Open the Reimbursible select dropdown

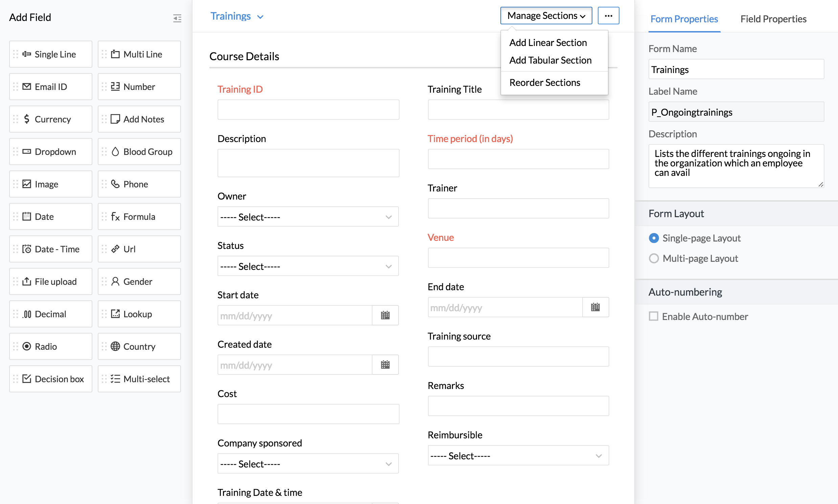pyautogui.click(x=518, y=455)
